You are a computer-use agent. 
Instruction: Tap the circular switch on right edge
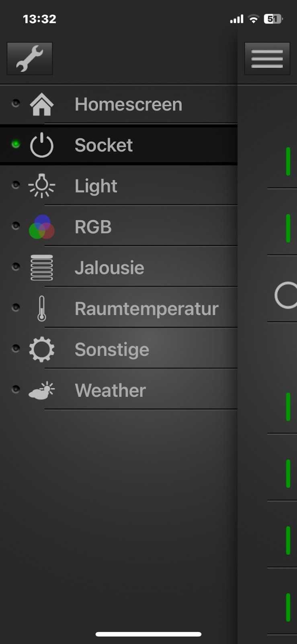coord(286,295)
